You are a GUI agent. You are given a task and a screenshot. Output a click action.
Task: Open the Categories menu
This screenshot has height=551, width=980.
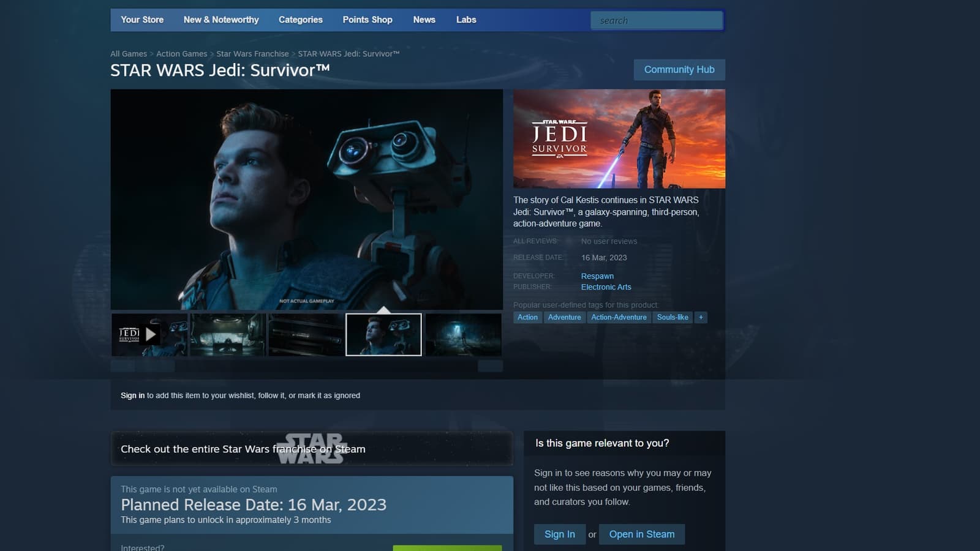[300, 20]
